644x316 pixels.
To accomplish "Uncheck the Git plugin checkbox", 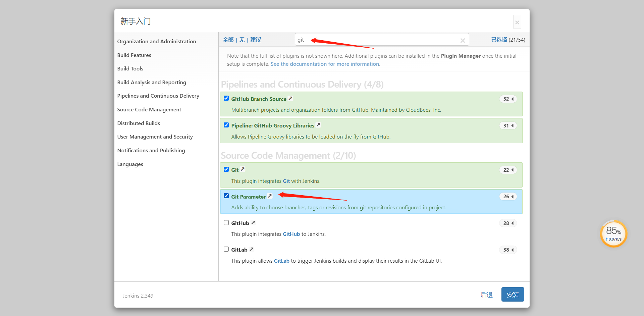I will (226, 169).
